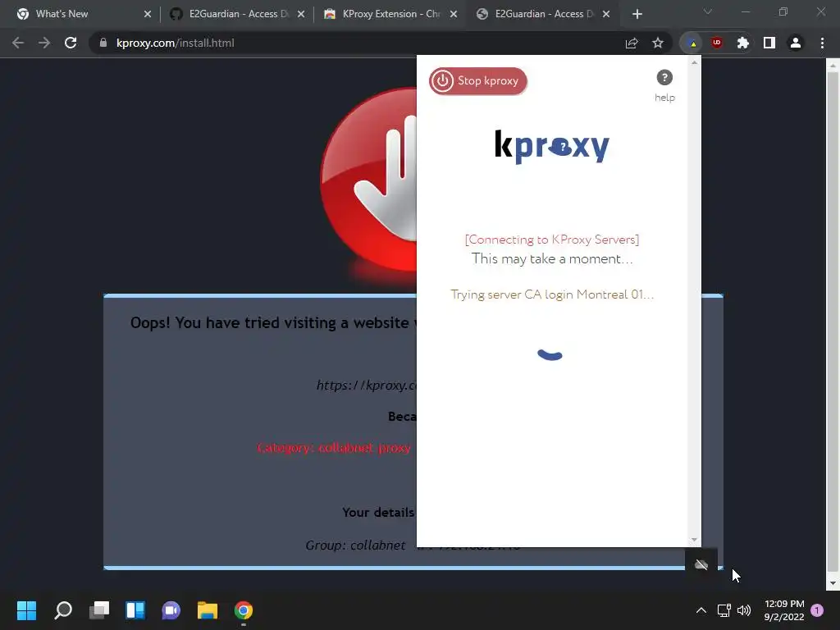The height and width of the screenshot is (630, 840).
Task: Close the KProxy Extension tab
Action: (454, 14)
